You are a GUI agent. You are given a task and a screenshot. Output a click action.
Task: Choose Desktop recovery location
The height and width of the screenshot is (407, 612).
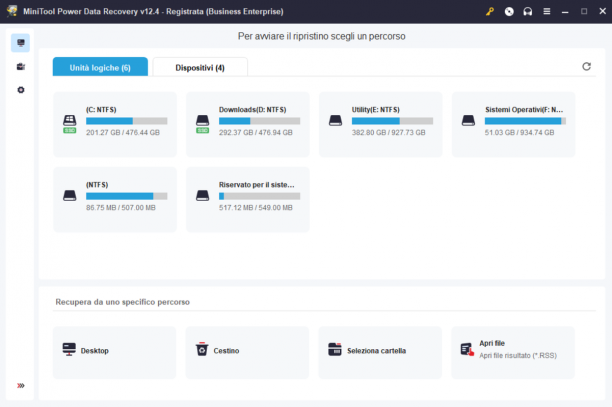tap(114, 352)
